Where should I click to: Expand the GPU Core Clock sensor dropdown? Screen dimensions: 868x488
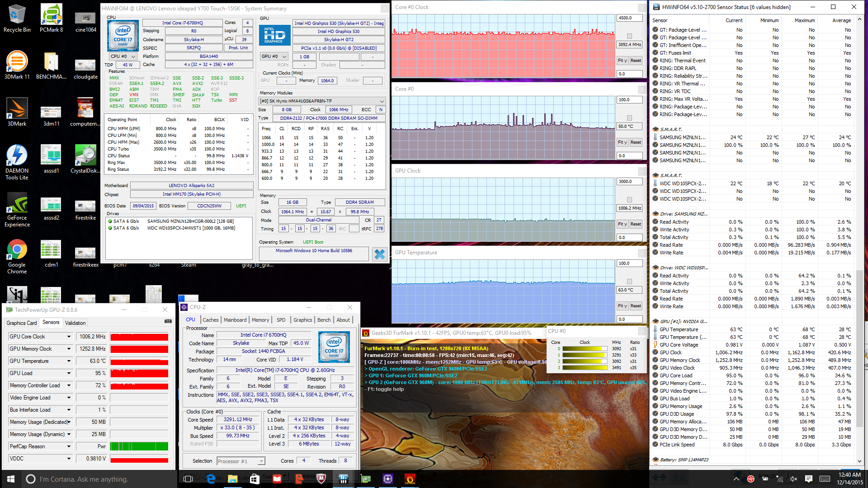click(x=69, y=337)
